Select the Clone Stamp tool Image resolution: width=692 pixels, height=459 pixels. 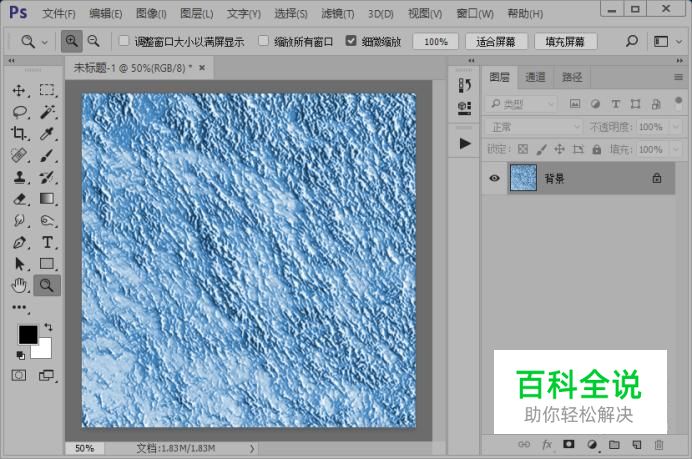click(19, 177)
